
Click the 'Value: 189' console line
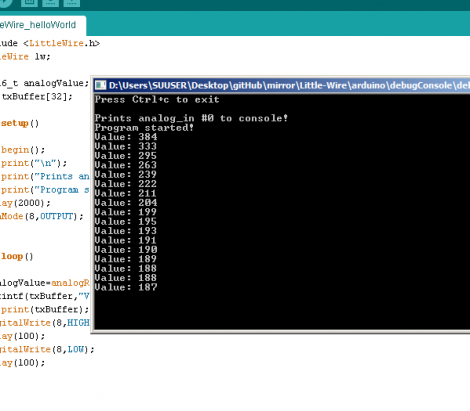pos(126,259)
